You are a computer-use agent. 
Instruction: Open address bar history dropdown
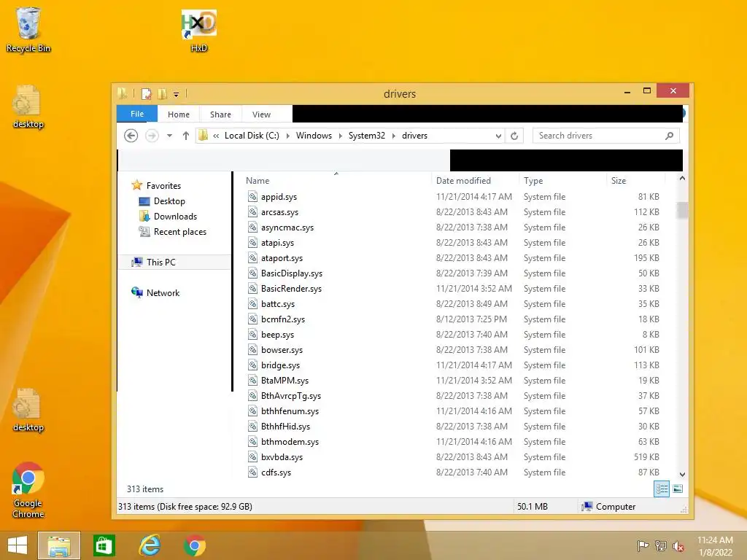498,136
